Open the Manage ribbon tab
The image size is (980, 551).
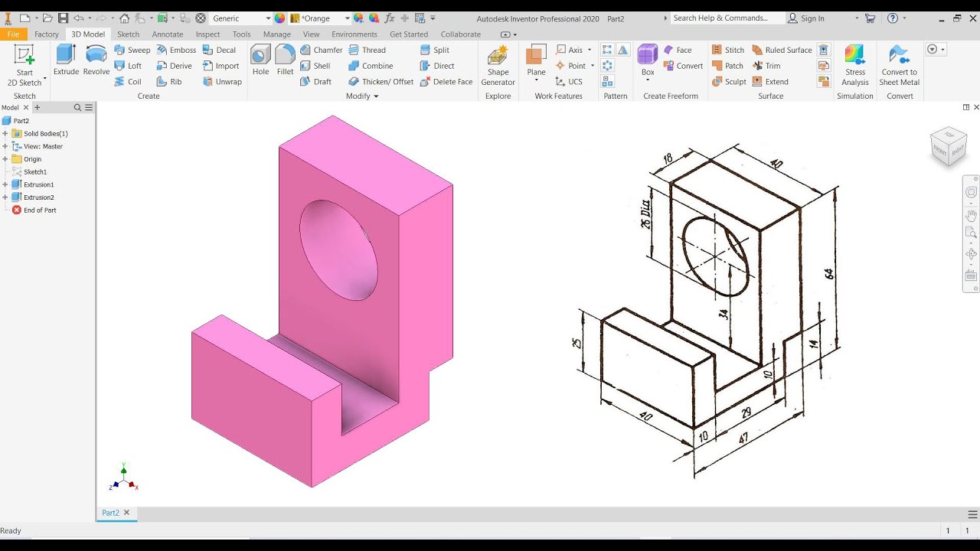pyautogui.click(x=276, y=34)
